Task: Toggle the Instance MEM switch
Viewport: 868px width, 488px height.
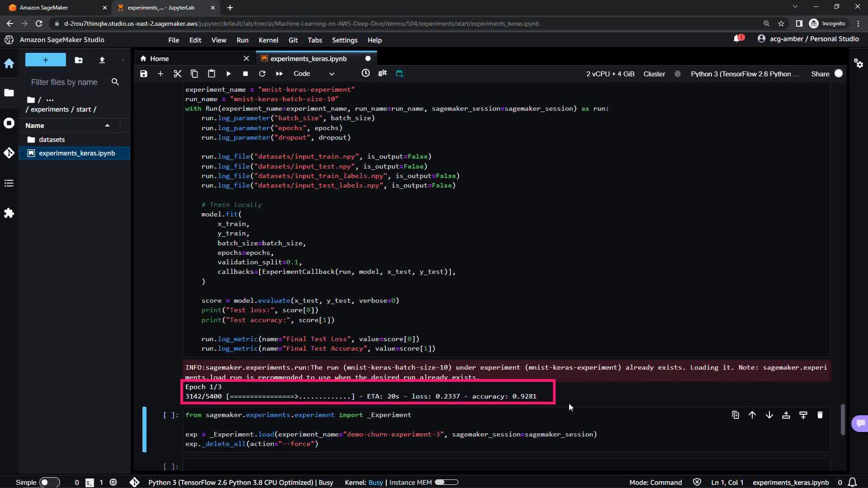Action: coord(446,482)
